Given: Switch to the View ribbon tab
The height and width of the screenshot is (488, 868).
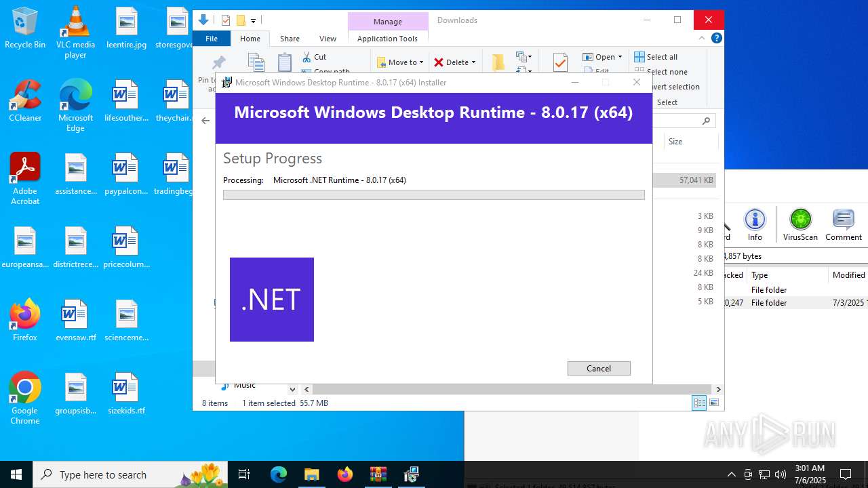Looking at the screenshot, I should coord(328,39).
